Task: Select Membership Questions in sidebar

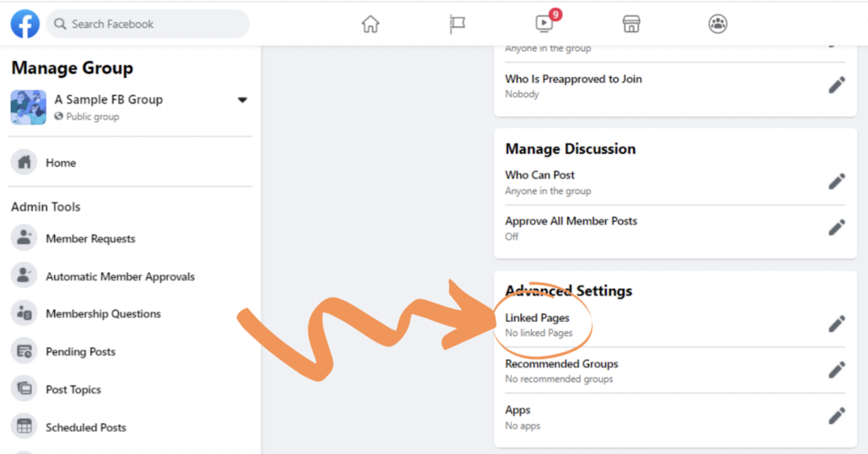Action: tap(103, 313)
